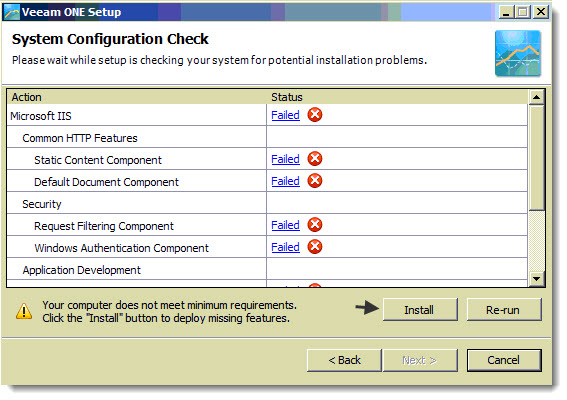Open the Failed link for Default Document Component

point(285,181)
